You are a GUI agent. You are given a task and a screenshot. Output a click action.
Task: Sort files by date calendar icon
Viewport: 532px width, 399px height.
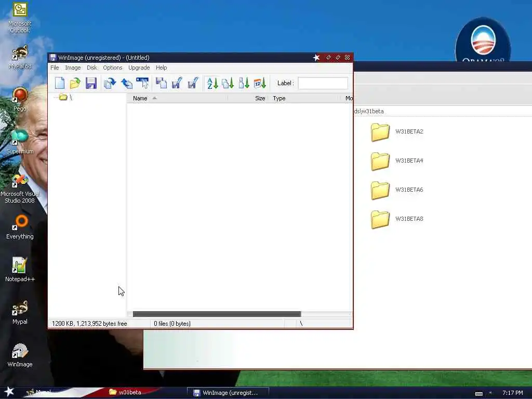tap(260, 83)
